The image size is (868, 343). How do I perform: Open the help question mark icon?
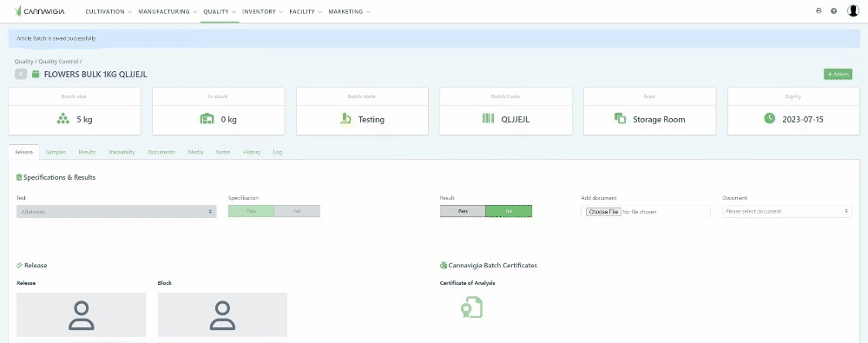click(x=833, y=11)
